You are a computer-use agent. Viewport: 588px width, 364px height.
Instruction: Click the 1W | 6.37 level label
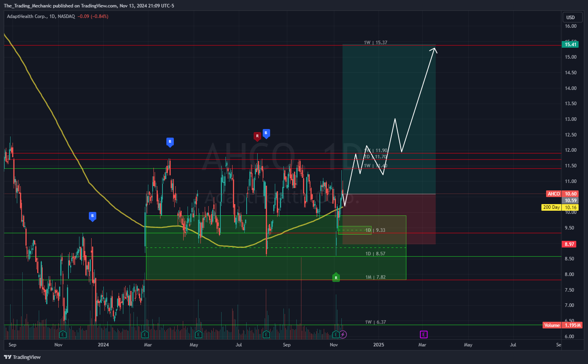pos(375,322)
